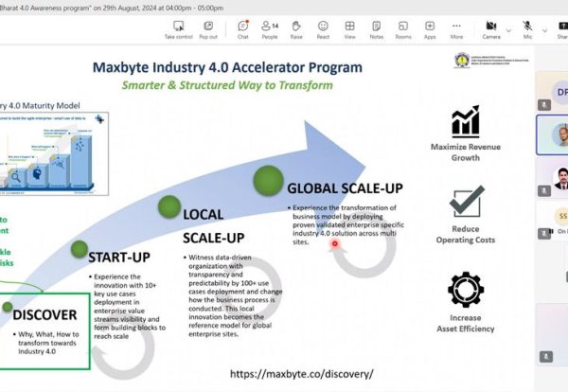This screenshot has height=392, width=568.
Task: Click the GLOBAL SCALE-UP heading
Action: pos(345,188)
